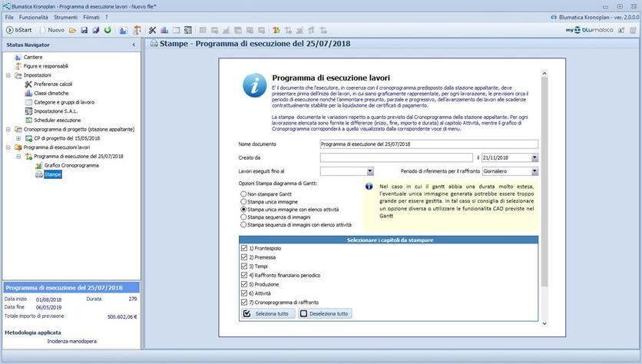
Task: Click the blue building site icon in toolbar
Action: tap(123, 30)
